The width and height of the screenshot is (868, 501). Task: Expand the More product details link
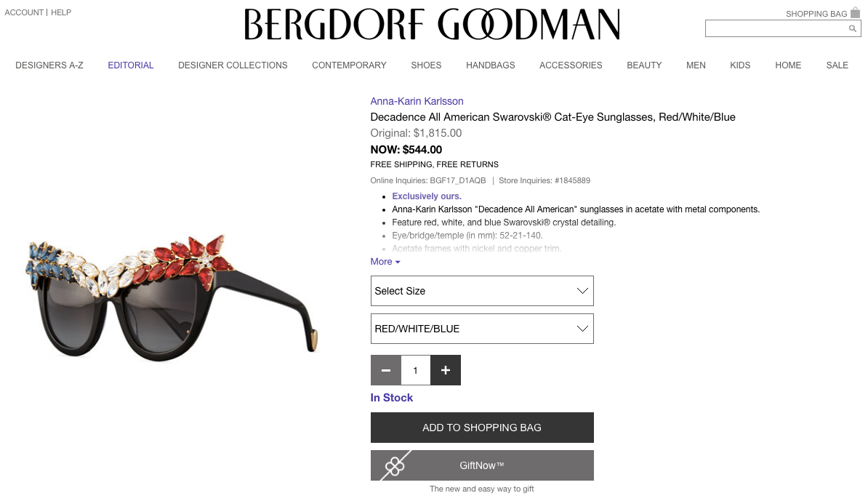click(x=385, y=262)
